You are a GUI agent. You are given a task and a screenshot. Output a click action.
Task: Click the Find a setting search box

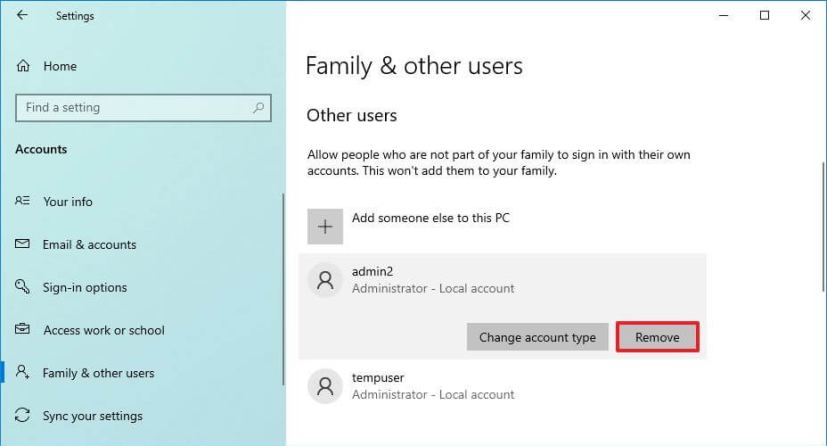pos(143,108)
